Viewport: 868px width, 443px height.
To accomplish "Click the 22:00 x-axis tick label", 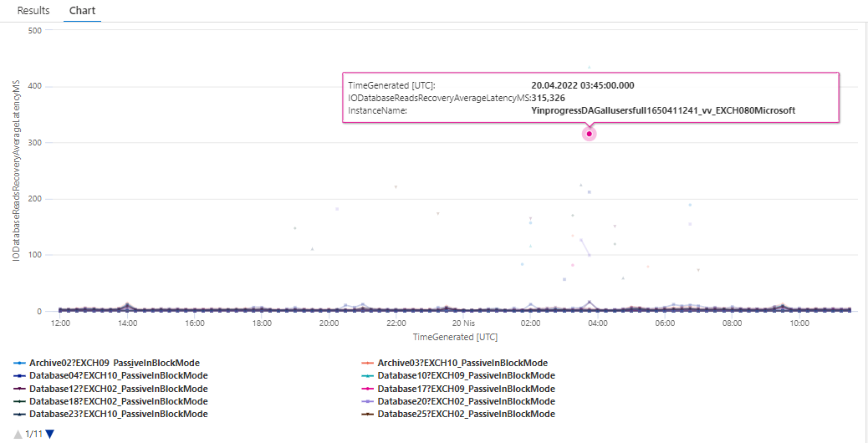I will [x=396, y=323].
